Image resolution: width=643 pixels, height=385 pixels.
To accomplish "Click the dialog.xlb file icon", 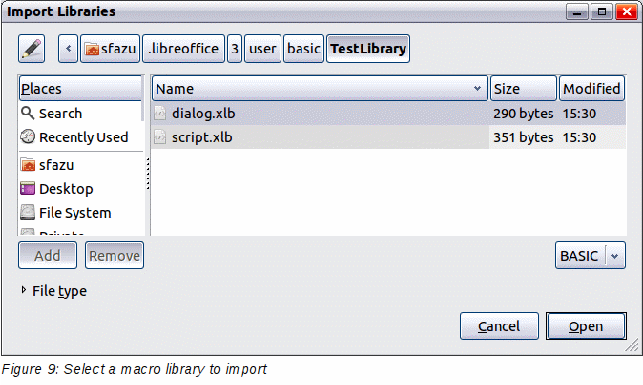I will 160,113.
